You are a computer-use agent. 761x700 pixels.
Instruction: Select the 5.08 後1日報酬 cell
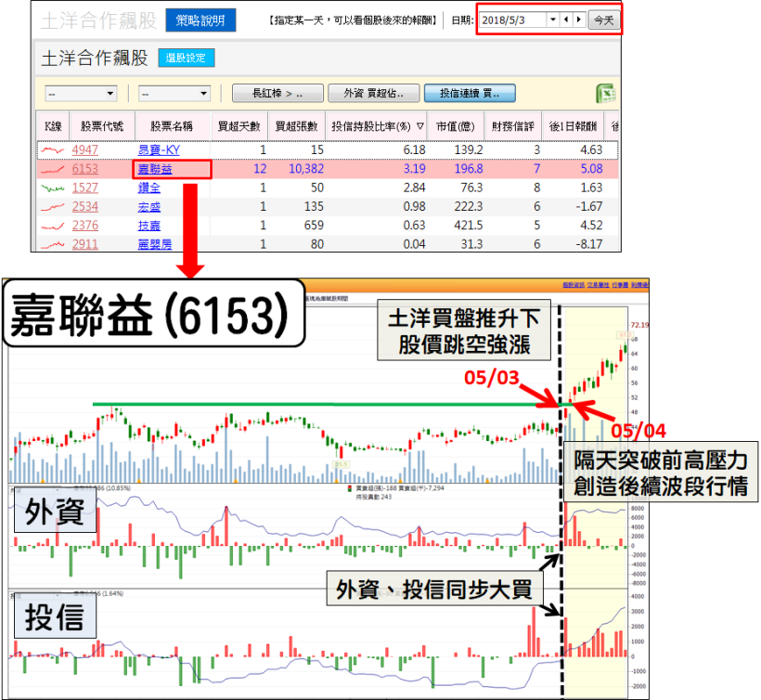[x=591, y=169]
